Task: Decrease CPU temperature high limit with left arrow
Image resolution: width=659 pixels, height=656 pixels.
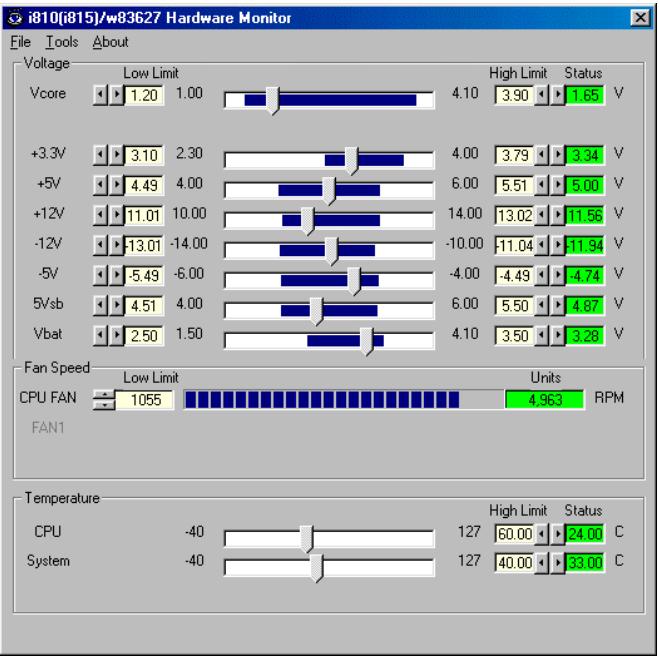Action: point(542,534)
